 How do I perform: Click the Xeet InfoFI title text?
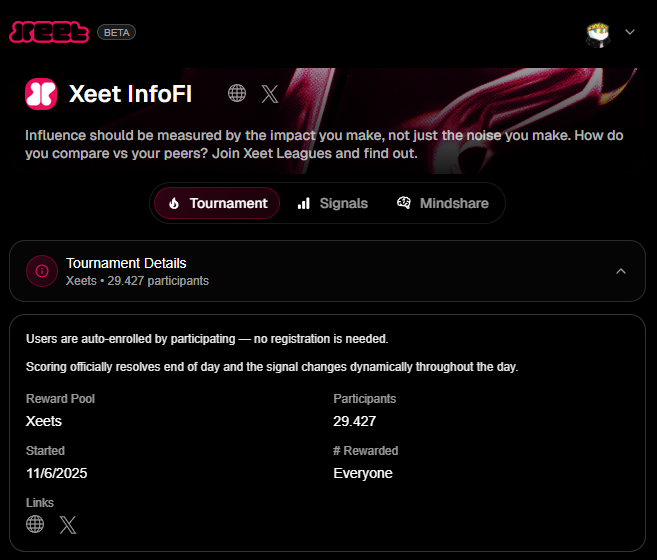coord(130,93)
